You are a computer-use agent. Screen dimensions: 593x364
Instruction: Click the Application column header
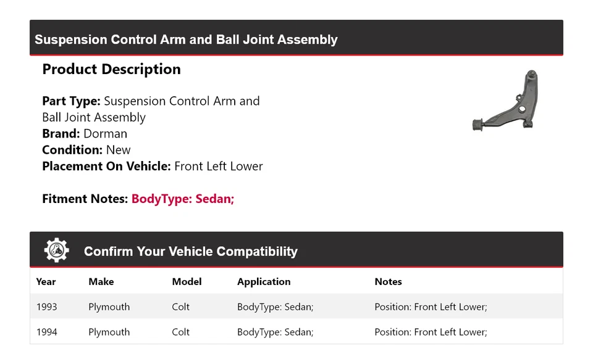264,281
